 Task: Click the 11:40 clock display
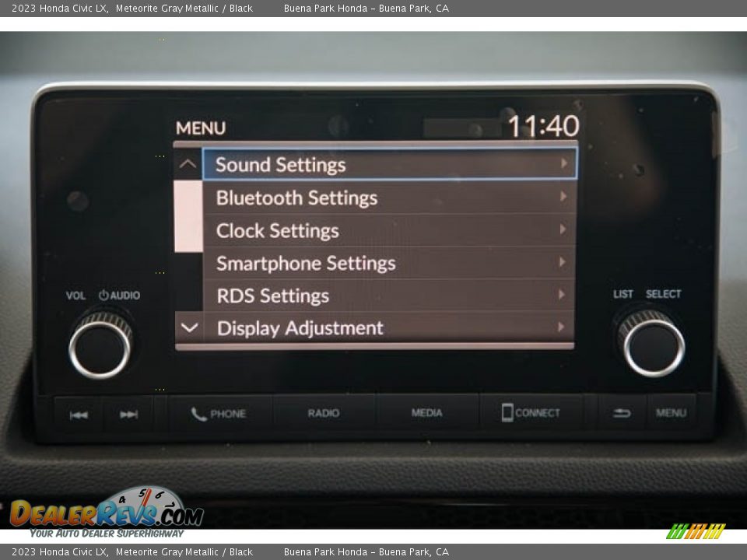point(544,126)
